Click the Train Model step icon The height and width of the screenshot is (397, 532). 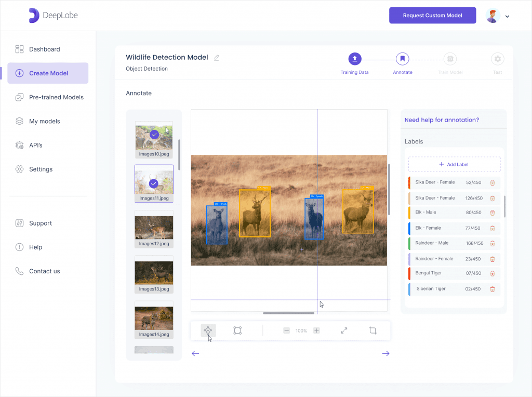tap(450, 59)
